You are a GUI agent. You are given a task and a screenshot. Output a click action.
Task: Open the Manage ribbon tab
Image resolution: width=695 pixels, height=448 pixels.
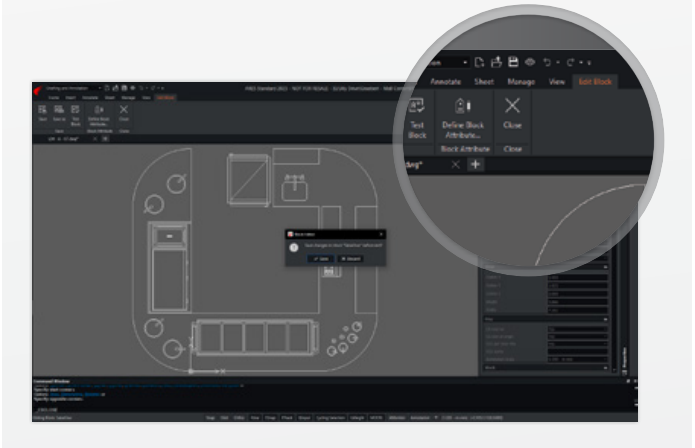coord(521,83)
